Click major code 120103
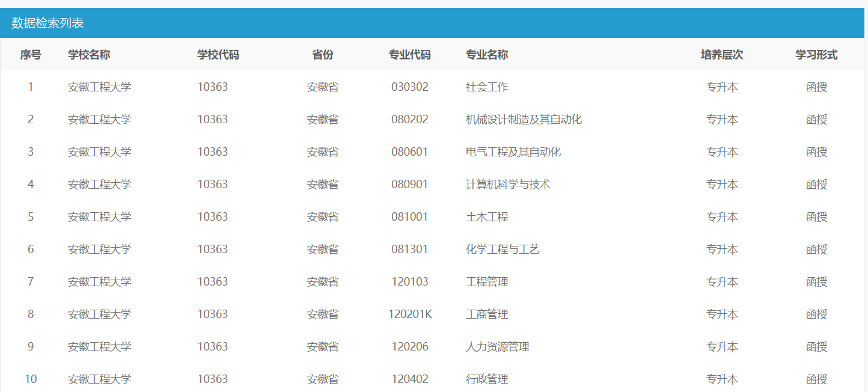 [410, 282]
